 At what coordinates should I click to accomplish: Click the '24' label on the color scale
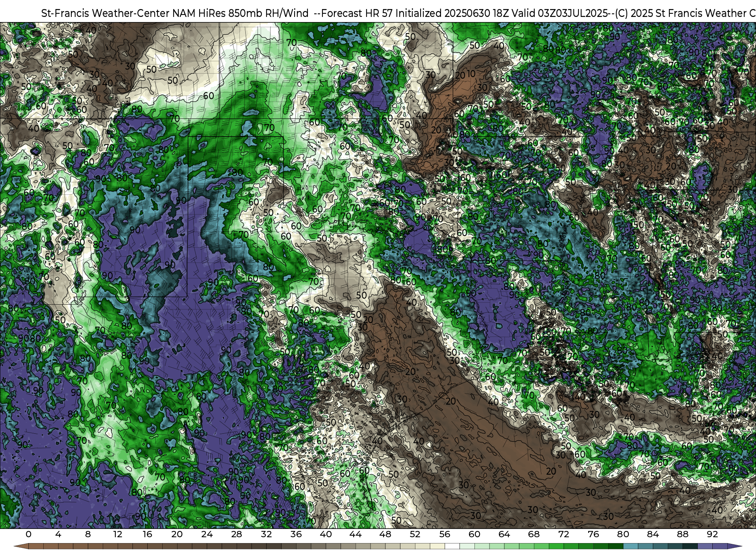tap(207, 534)
